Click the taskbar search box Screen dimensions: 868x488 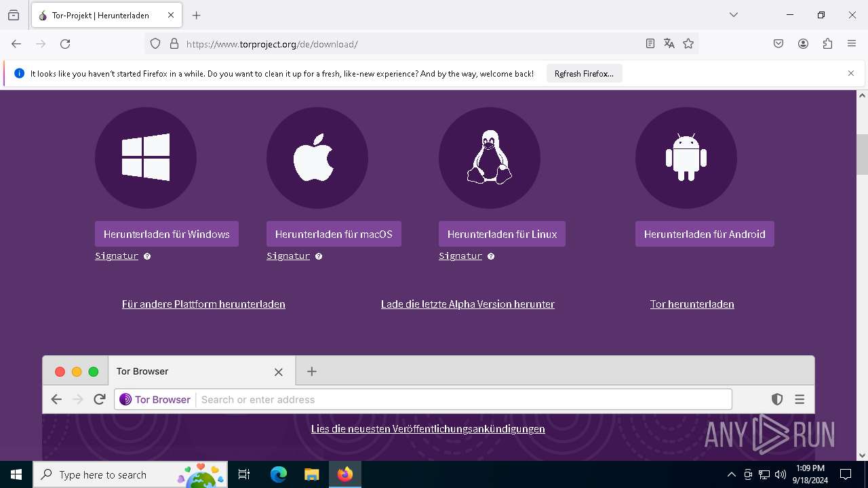point(130,474)
